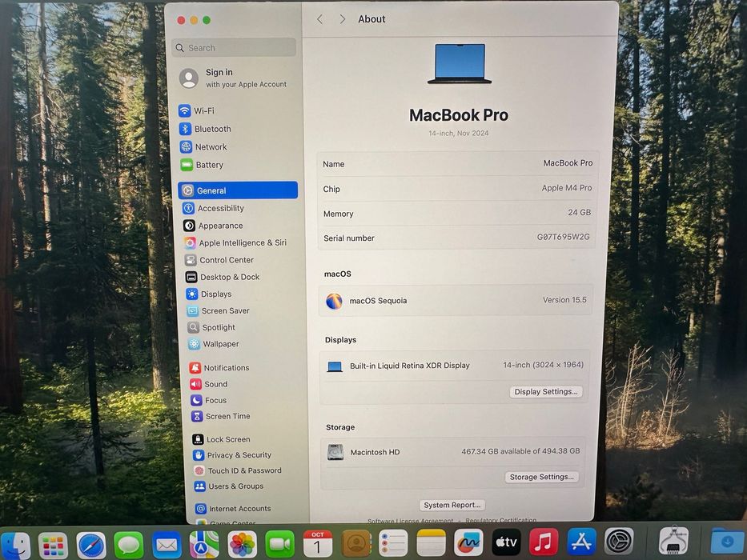The width and height of the screenshot is (747, 560).
Task: Open Lock Screen settings
Action: click(221, 439)
